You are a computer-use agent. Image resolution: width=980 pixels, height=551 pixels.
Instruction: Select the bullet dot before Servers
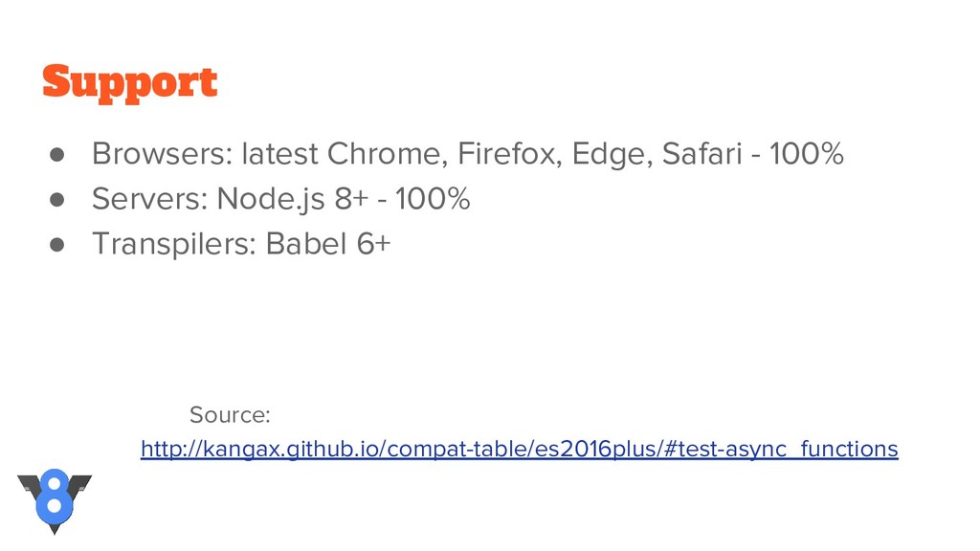(x=56, y=200)
